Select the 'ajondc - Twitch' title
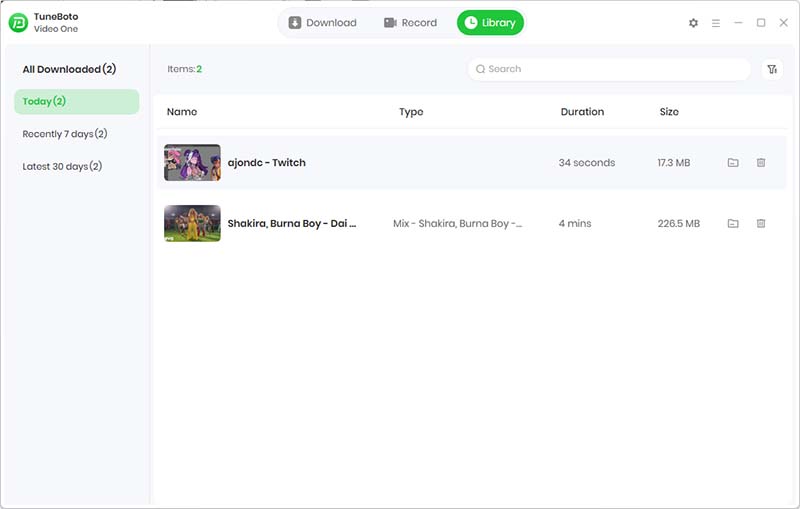Image resolution: width=800 pixels, height=509 pixels. (267, 163)
